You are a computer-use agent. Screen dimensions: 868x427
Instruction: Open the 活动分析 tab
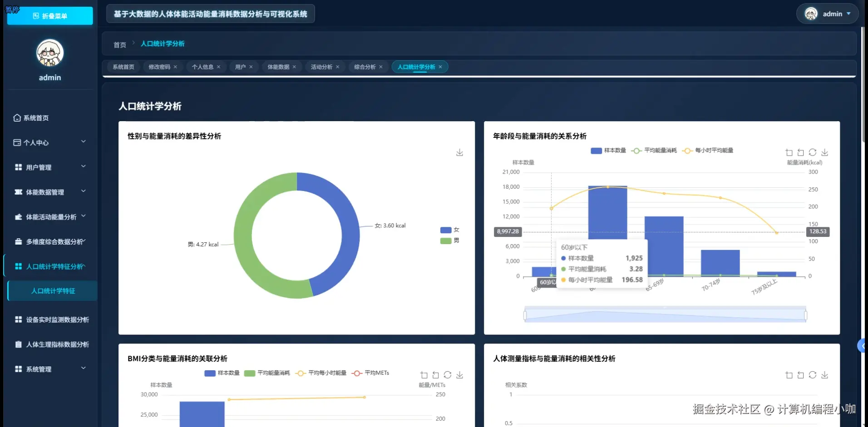(x=321, y=67)
